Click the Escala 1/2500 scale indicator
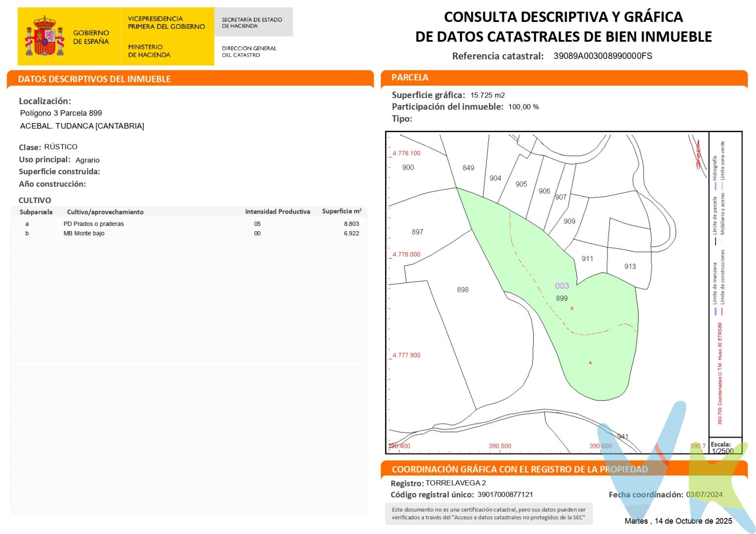 (x=722, y=448)
